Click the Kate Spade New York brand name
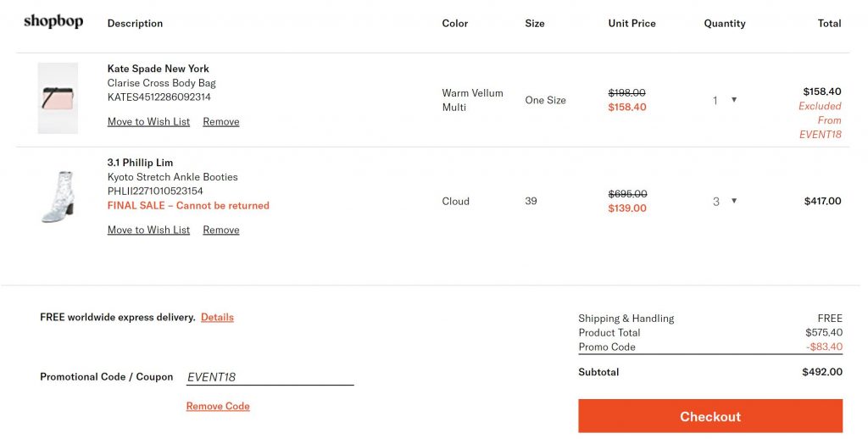 158,69
